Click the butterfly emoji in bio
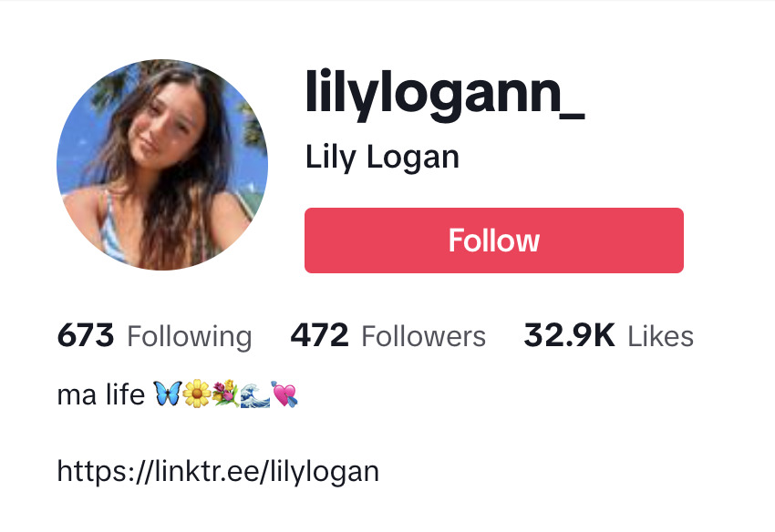This screenshot has width=775, height=532. point(168,394)
